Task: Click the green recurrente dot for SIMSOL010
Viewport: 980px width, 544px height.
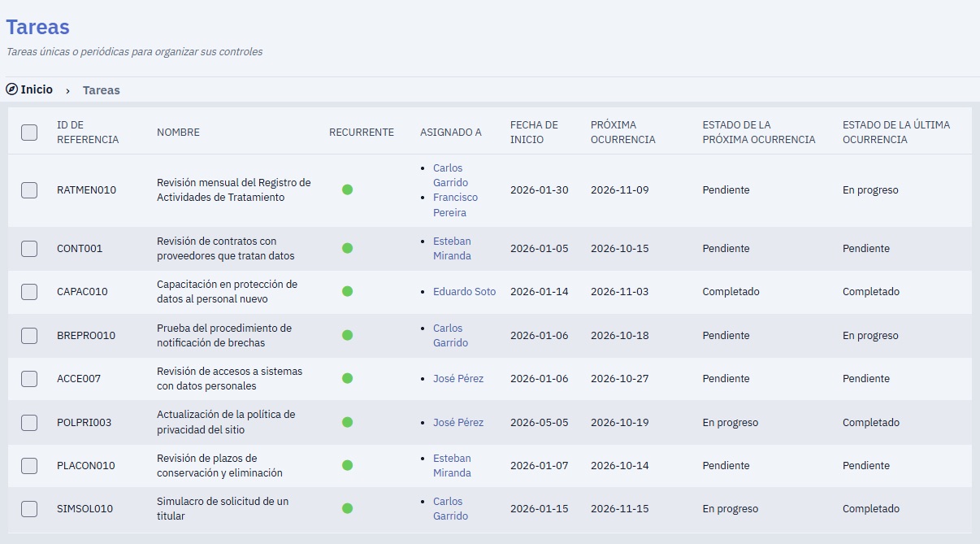Action: coord(348,508)
